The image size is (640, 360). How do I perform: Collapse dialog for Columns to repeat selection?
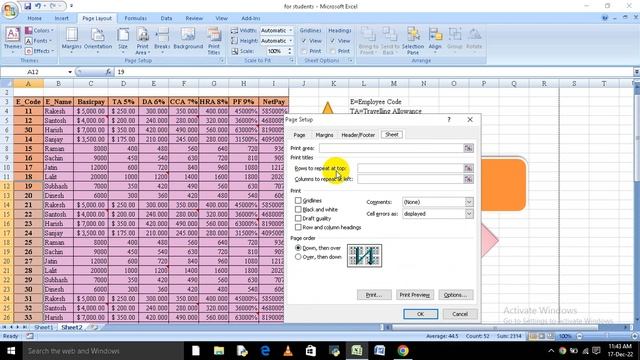469,179
